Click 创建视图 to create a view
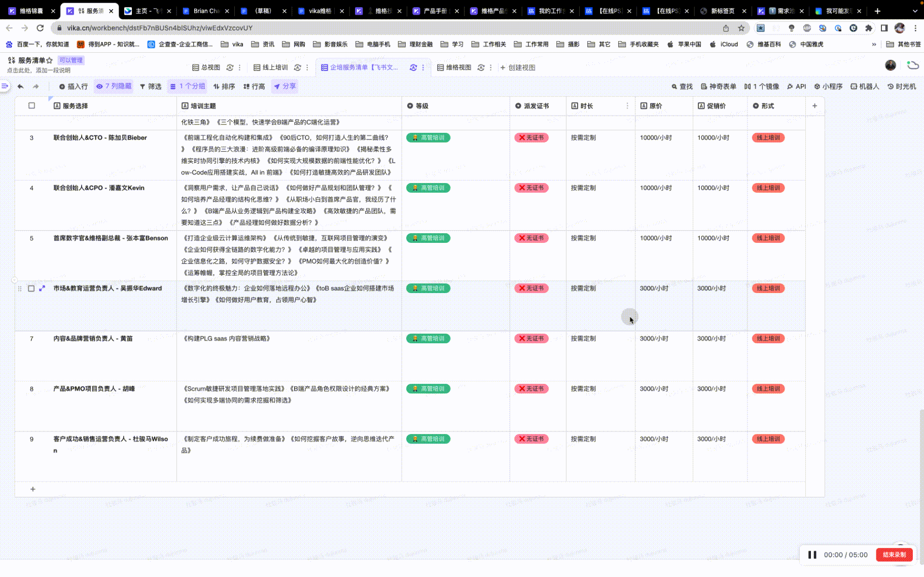The height and width of the screenshot is (577, 924). (518, 67)
